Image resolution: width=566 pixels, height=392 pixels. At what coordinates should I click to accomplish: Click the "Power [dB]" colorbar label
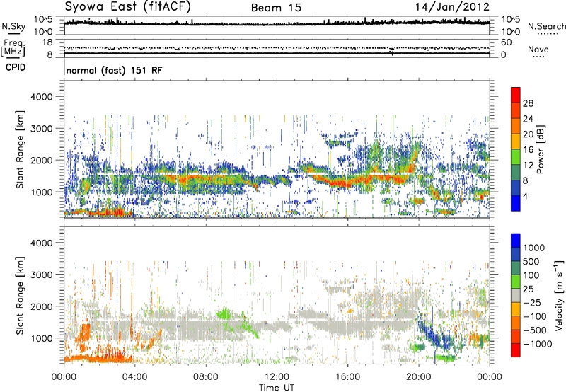(x=541, y=149)
